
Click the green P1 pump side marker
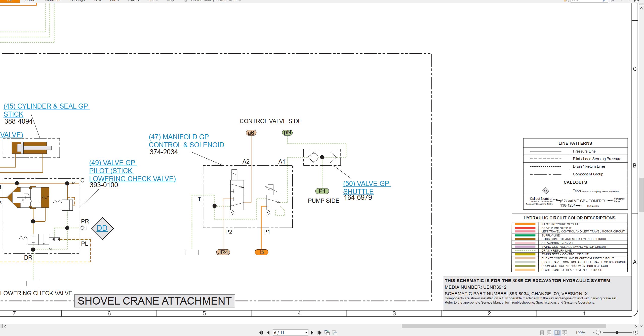(x=322, y=191)
